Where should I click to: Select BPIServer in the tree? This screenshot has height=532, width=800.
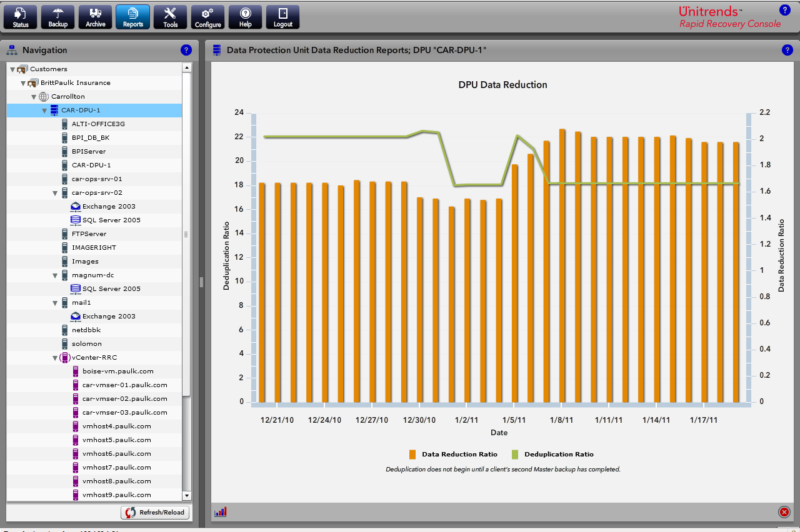click(x=89, y=152)
